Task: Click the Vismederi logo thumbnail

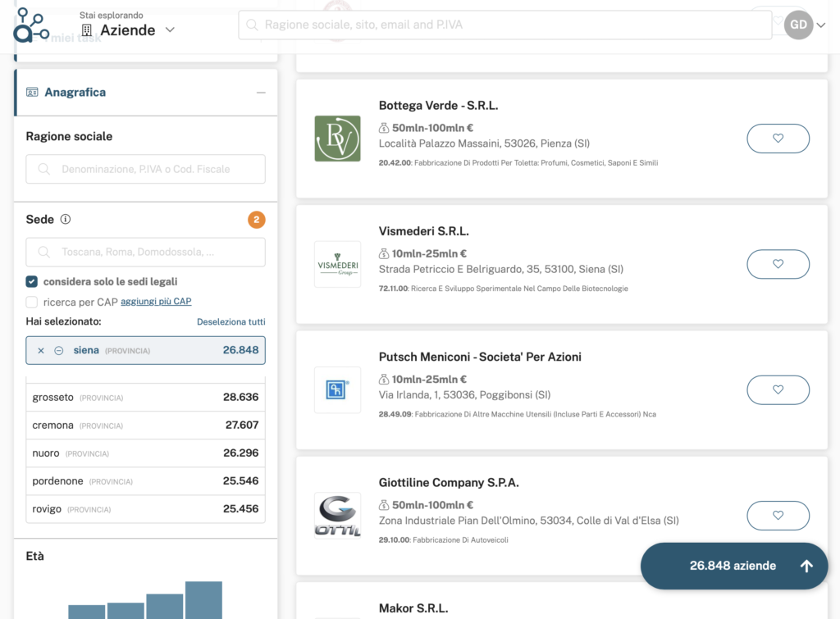Action: pyautogui.click(x=337, y=265)
